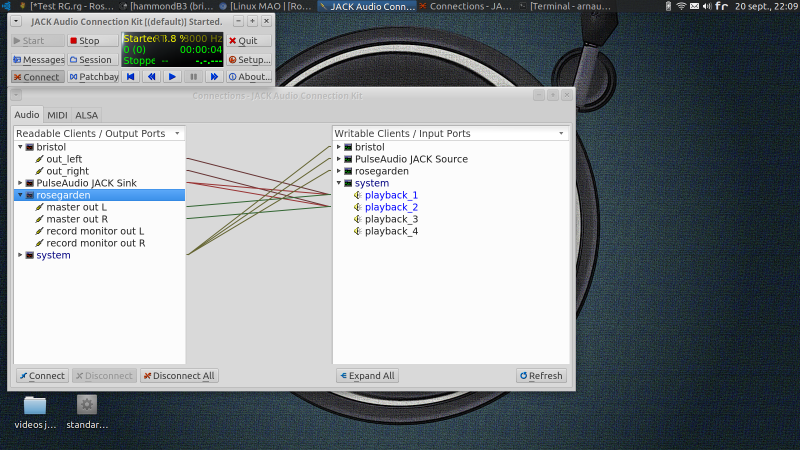Show the About dialog
Image resolution: width=800 pixels, height=450 pixels.
[x=249, y=76]
